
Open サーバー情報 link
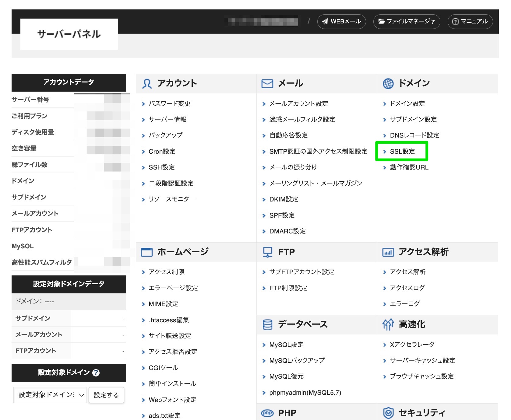167,119
